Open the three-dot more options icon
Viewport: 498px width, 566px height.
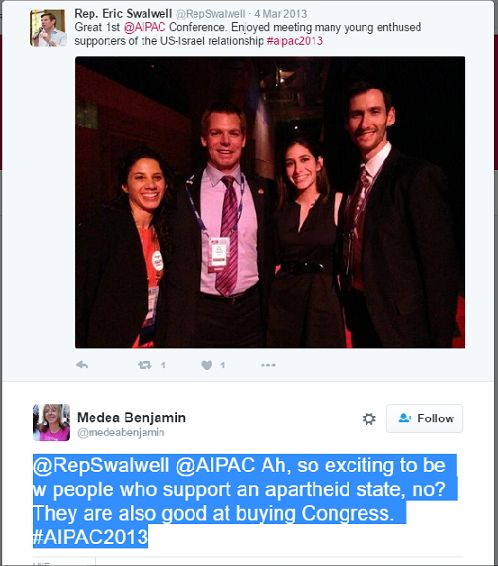click(x=268, y=365)
